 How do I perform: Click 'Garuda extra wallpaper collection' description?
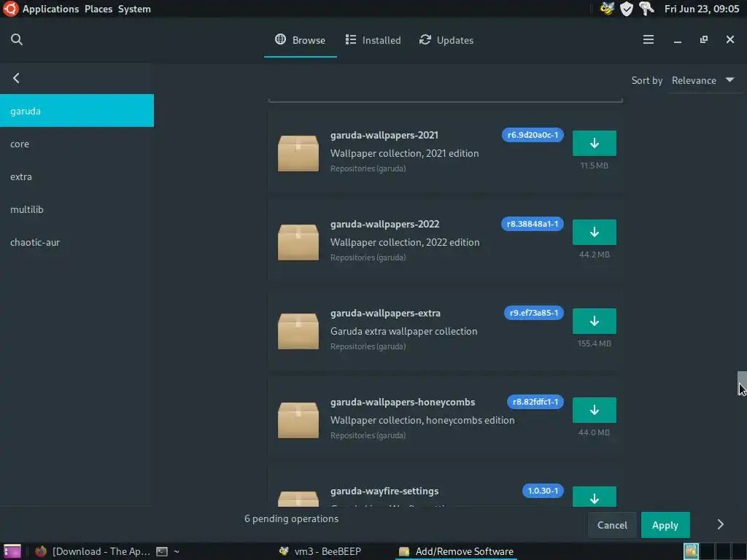point(403,331)
